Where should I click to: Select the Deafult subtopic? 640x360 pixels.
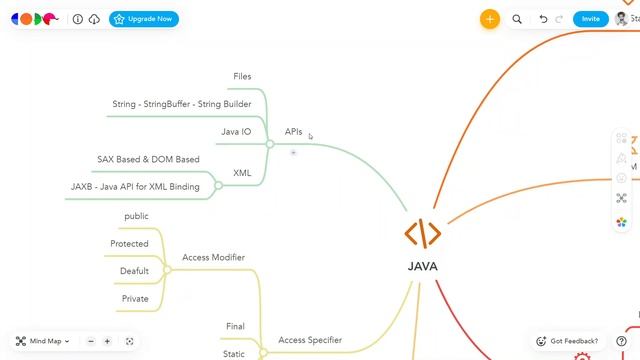pos(134,271)
